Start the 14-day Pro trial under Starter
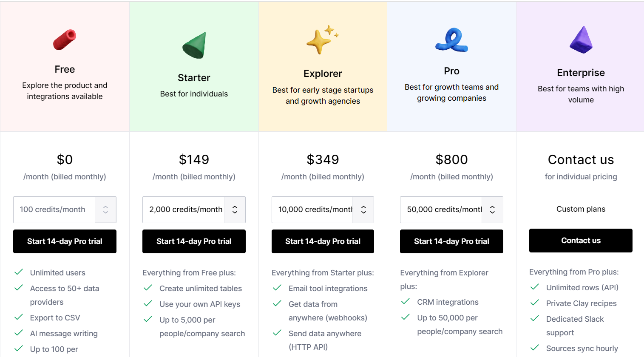The width and height of the screenshot is (644, 357). pos(194,241)
